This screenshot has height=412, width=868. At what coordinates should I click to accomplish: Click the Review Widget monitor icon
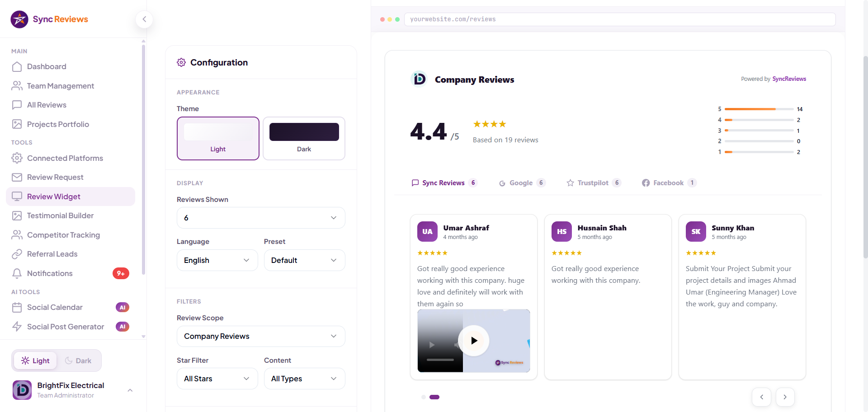17,197
